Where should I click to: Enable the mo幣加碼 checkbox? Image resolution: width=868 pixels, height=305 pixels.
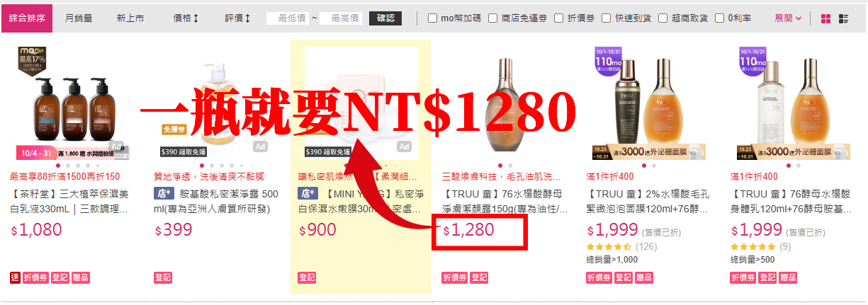tap(432, 18)
